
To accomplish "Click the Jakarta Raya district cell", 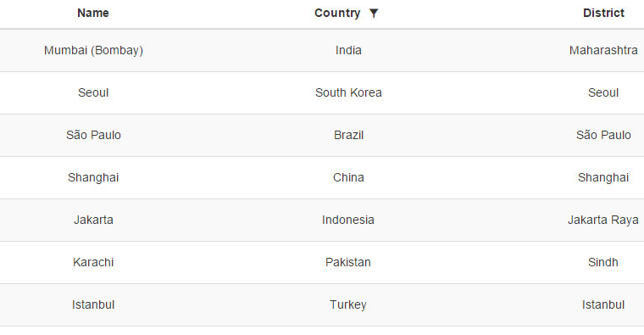I will coord(603,220).
